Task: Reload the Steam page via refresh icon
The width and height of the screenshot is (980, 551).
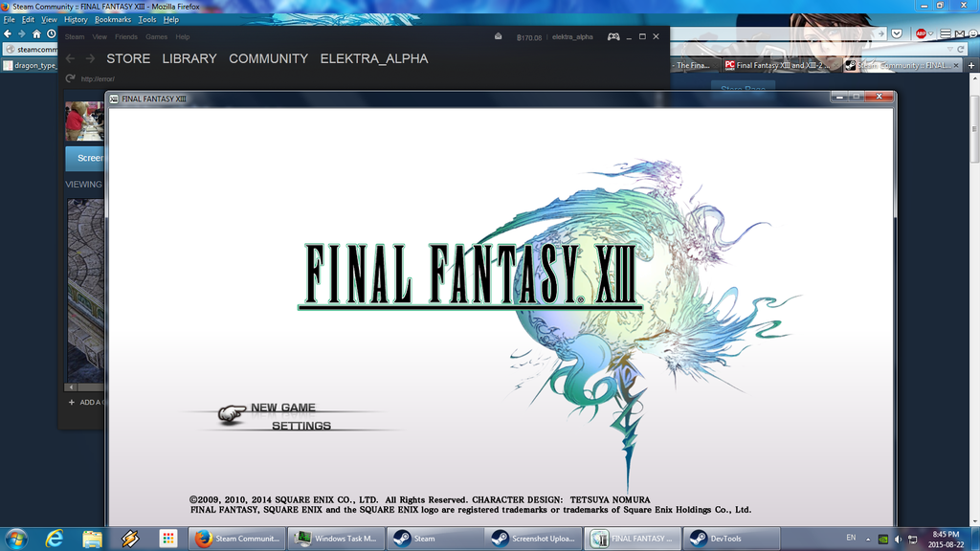Action: [70, 78]
